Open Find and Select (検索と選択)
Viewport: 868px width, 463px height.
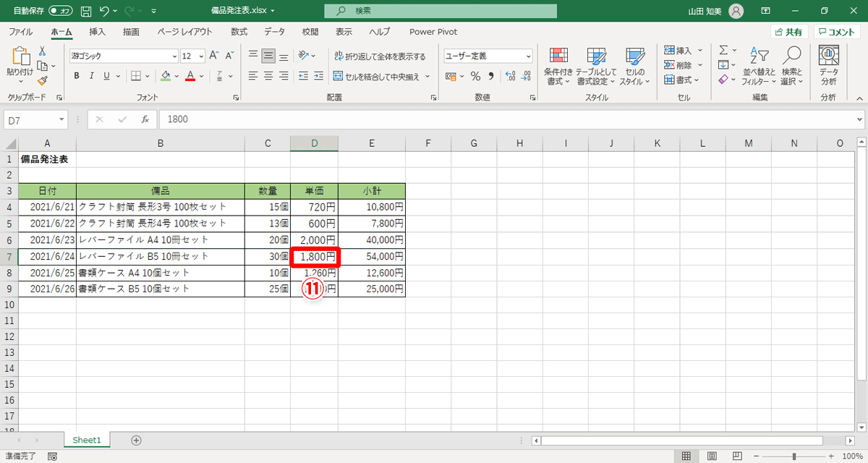coord(792,67)
